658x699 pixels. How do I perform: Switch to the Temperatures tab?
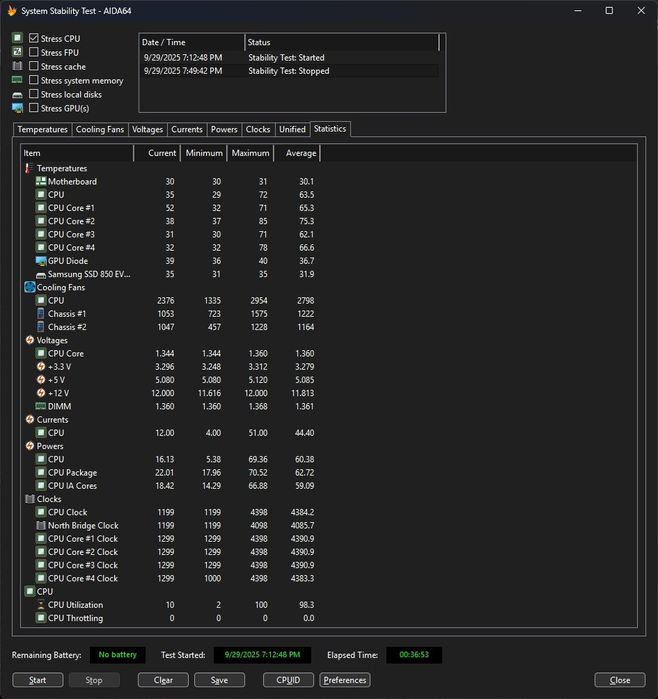click(42, 129)
